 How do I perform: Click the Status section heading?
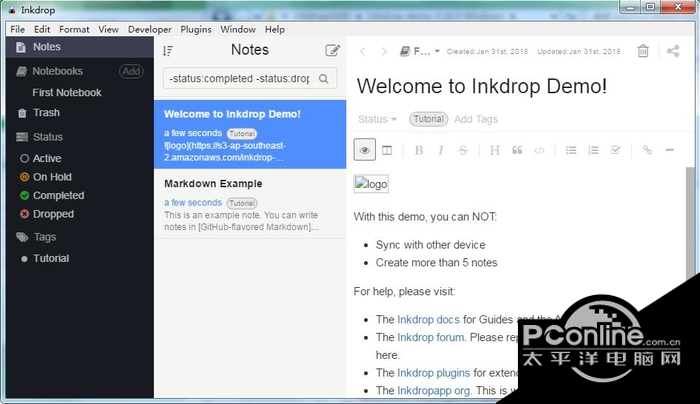pos(48,137)
